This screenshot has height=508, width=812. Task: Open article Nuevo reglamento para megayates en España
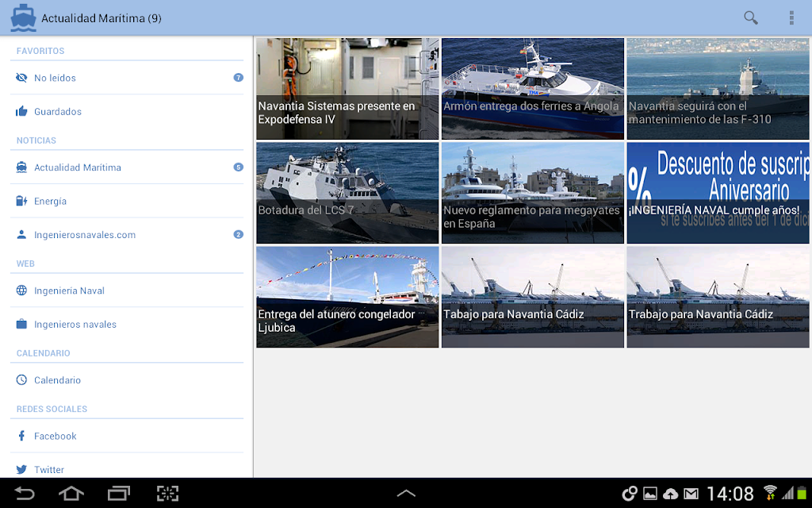[533, 193]
